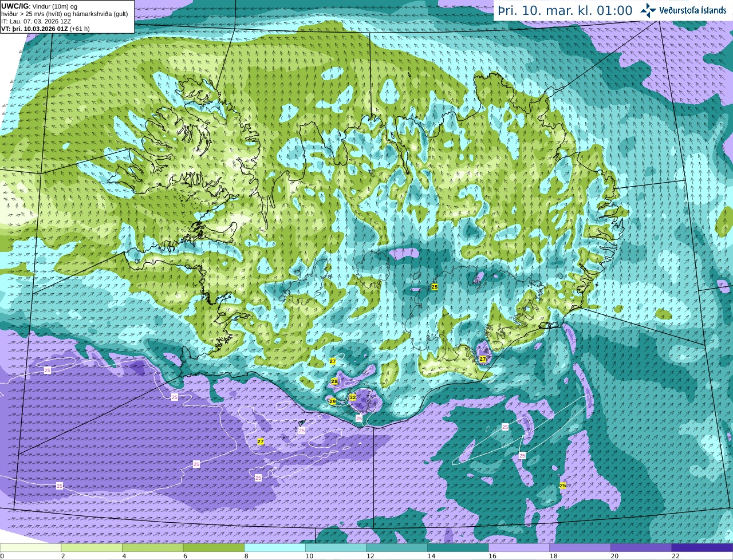Pick the 8–10 m/s light cyan legend swatch

click(275, 547)
